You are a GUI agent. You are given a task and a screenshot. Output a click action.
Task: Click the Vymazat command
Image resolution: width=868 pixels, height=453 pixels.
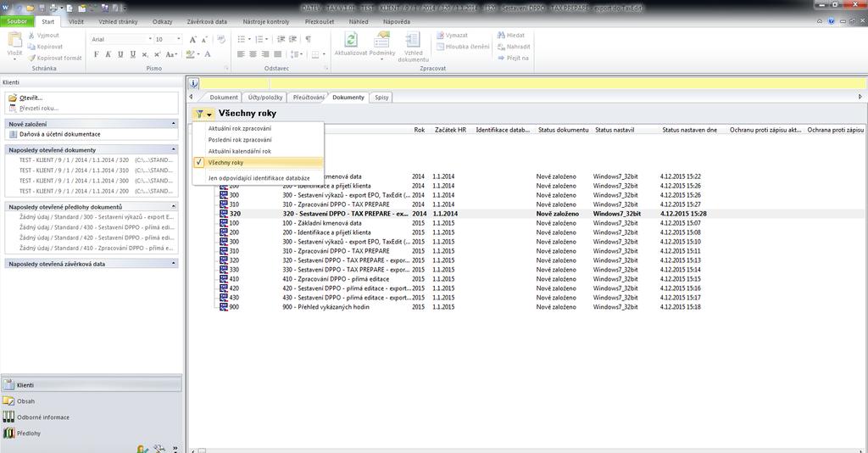(453, 36)
